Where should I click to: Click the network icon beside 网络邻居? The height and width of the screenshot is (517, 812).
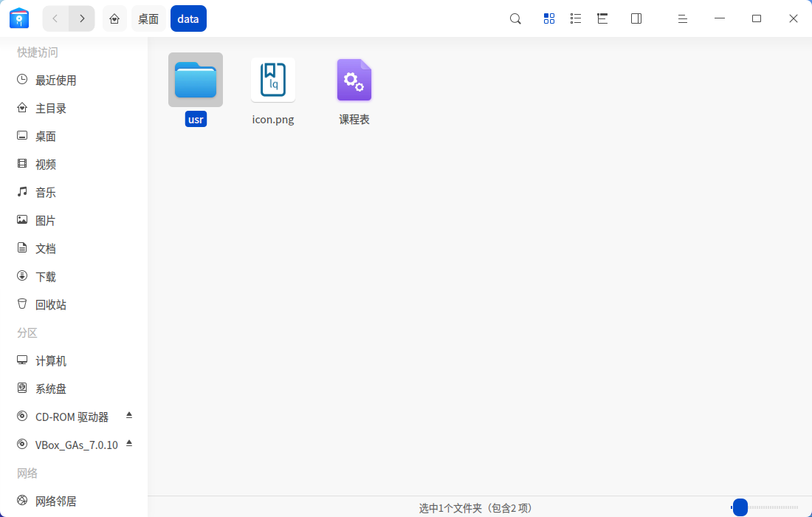(x=21, y=500)
